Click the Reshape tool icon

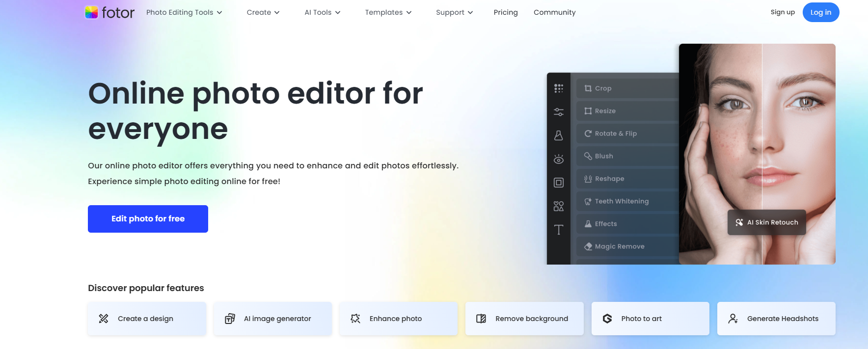588,179
